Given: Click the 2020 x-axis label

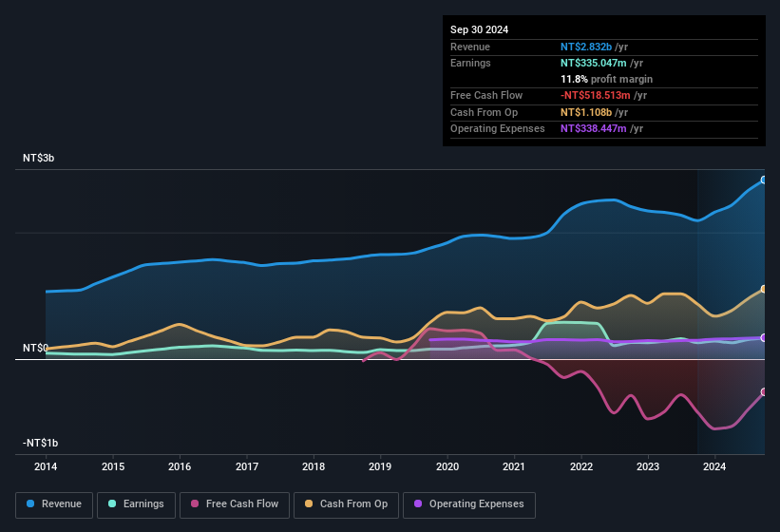Looking at the screenshot, I should (447, 466).
